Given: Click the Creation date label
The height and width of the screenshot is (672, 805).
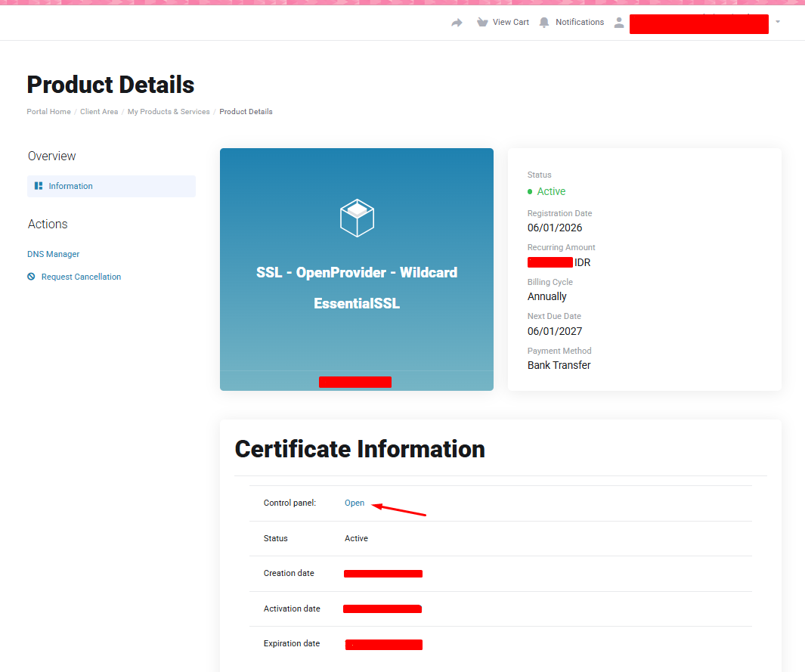Looking at the screenshot, I should (289, 574).
